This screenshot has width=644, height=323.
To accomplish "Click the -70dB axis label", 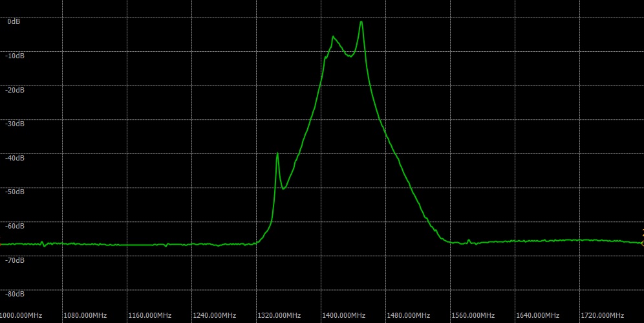I will (15, 260).
